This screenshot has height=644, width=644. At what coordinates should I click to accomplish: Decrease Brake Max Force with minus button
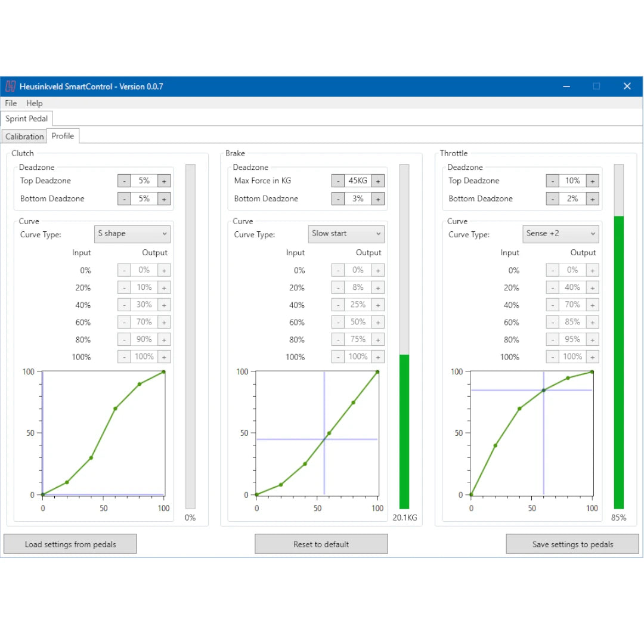point(338,181)
